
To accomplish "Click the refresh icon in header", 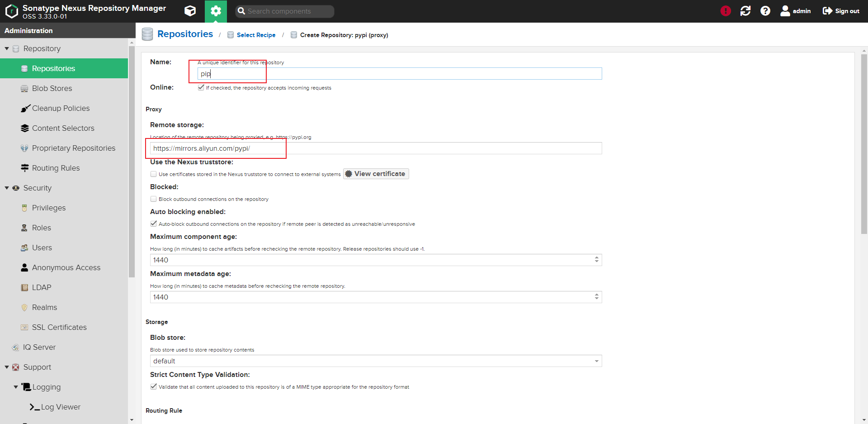I will tap(745, 11).
